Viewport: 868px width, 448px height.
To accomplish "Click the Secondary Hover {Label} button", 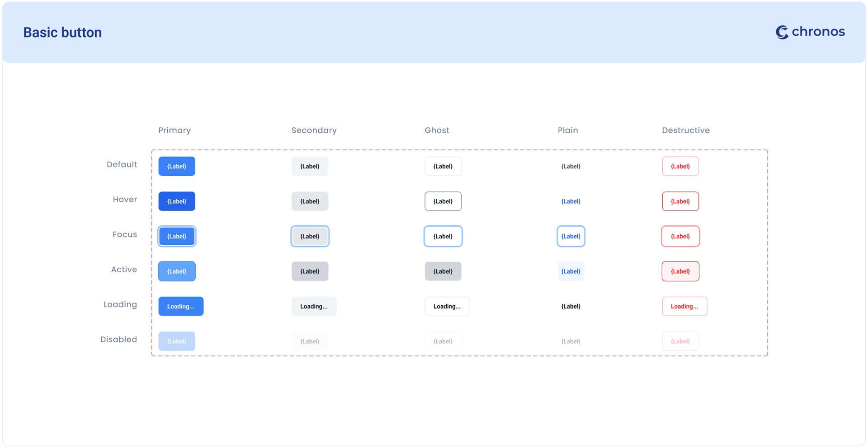I will (x=310, y=201).
